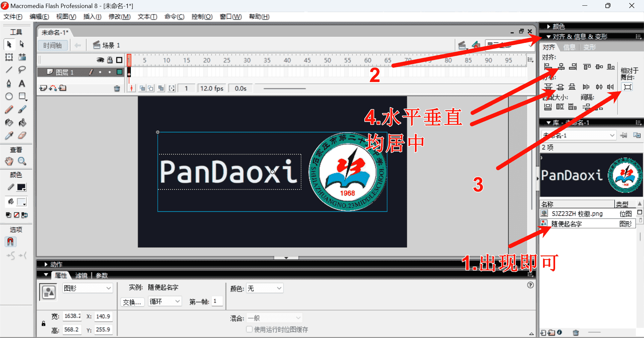Open the 图形 symbol behavior dropdown

click(87, 288)
